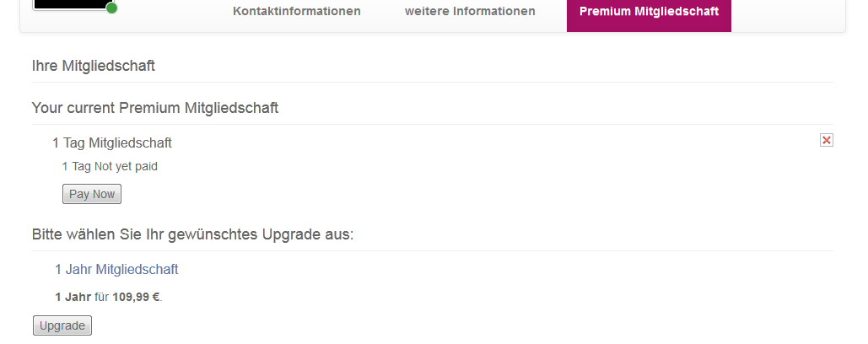Image resolution: width=868 pixels, height=344 pixels.
Task: Click the green online status dot
Action: coord(112,8)
